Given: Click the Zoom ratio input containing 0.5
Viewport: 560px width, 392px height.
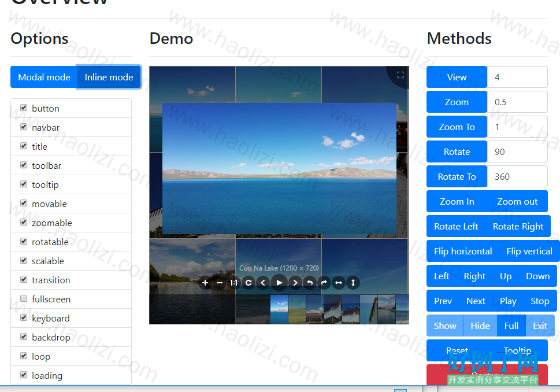Looking at the screenshot, I should (x=517, y=102).
